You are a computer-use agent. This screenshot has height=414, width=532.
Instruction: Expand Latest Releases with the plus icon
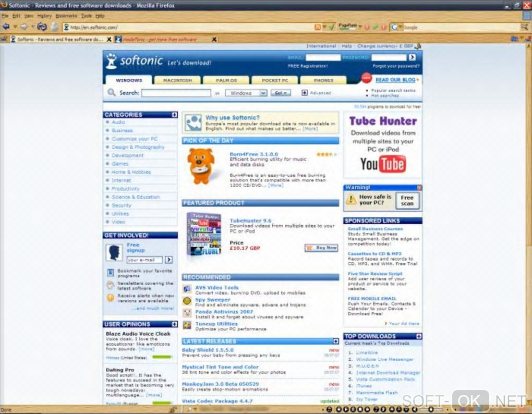pos(335,341)
